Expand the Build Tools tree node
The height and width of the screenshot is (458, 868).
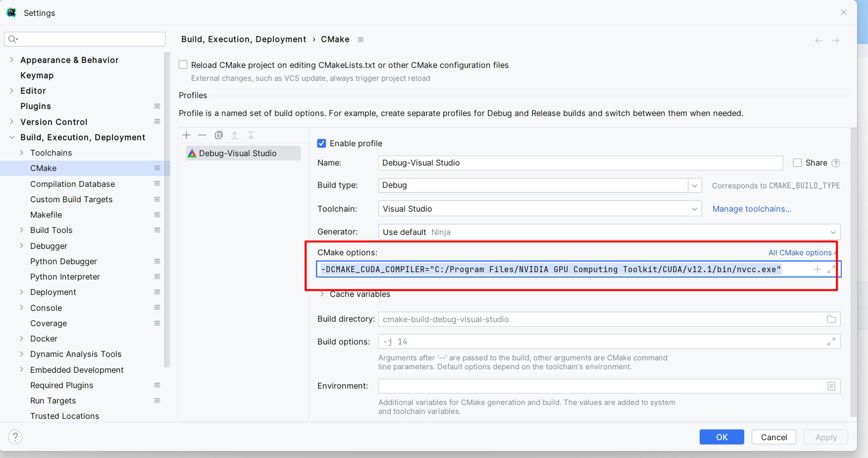tap(22, 230)
